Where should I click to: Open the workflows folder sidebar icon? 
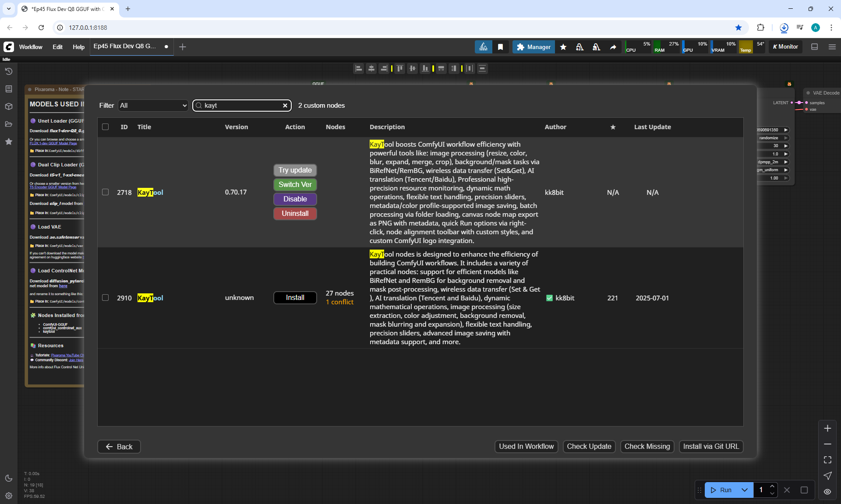pyautogui.click(x=9, y=124)
